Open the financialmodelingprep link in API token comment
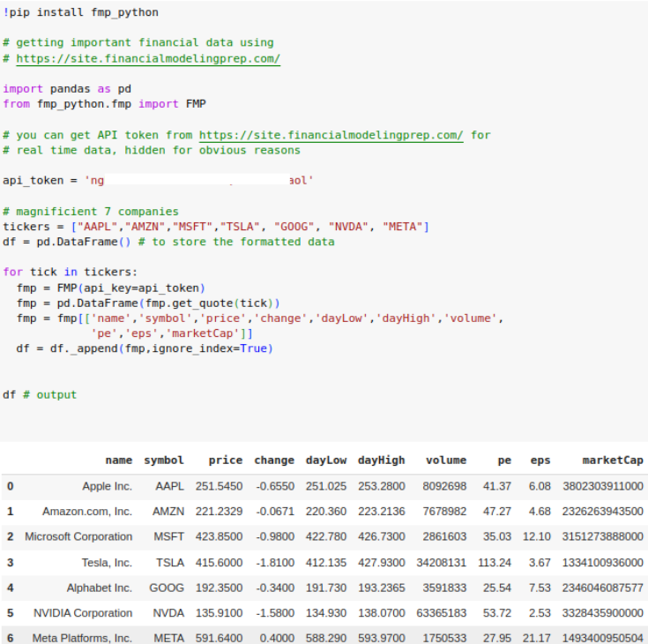The image size is (648, 644). click(x=331, y=135)
